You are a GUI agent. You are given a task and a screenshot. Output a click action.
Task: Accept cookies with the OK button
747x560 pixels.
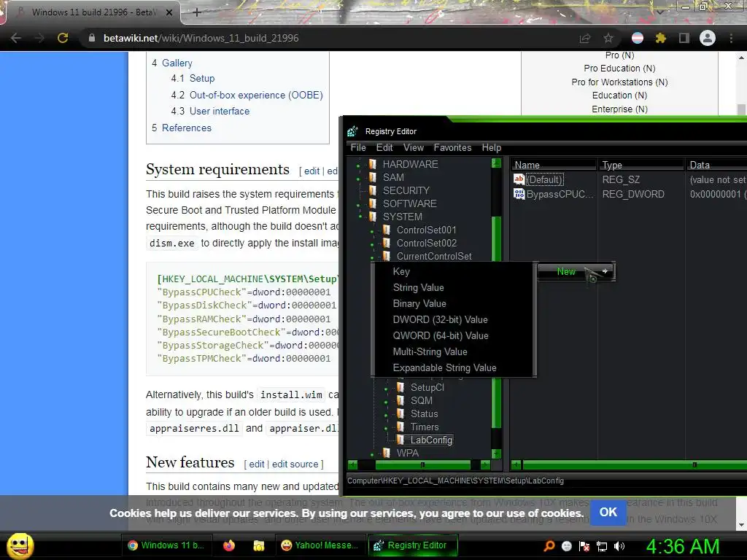[608, 513]
